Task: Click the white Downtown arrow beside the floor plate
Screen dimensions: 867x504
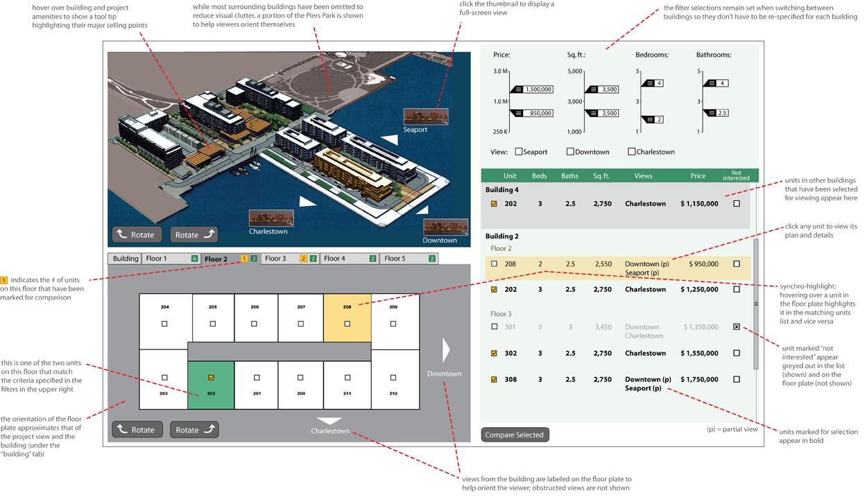Action: point(446,349)
